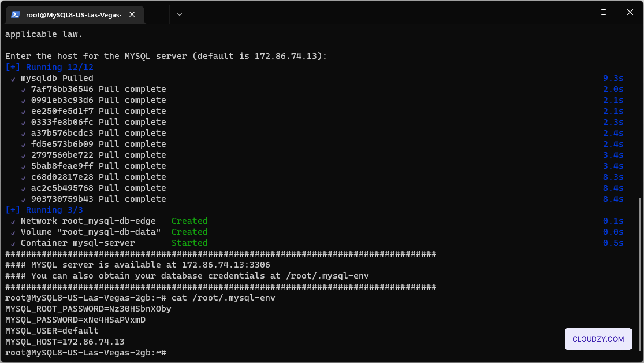
Task: Click 'MYSQL server is available at 172.86.74.13:3306'
Action: (x=150, y=265)
